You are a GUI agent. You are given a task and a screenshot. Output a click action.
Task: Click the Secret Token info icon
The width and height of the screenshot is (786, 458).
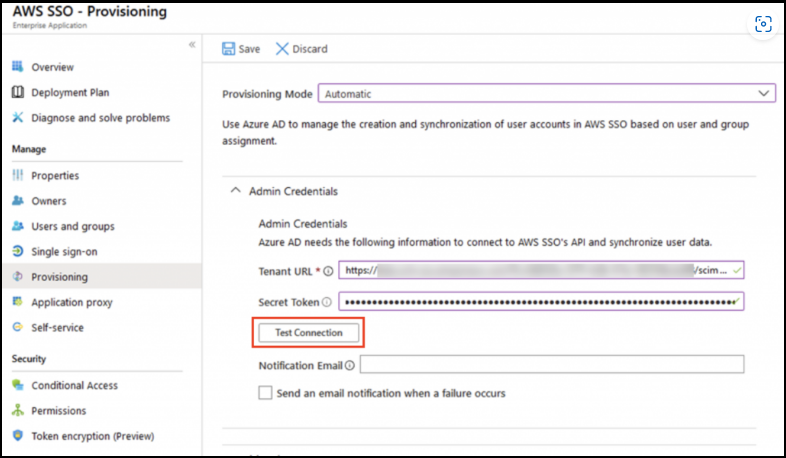click(326, 302)
